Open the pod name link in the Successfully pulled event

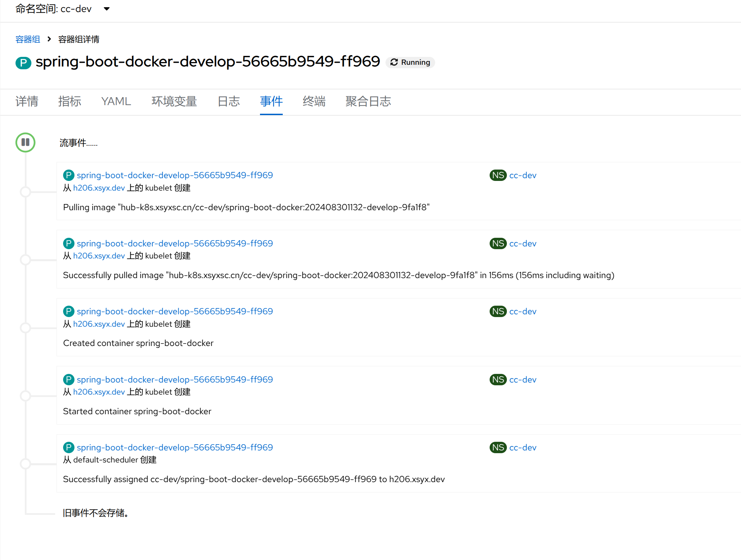174,244
